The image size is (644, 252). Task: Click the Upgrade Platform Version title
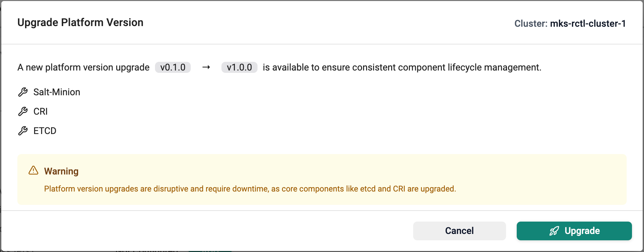pos(80,23)
